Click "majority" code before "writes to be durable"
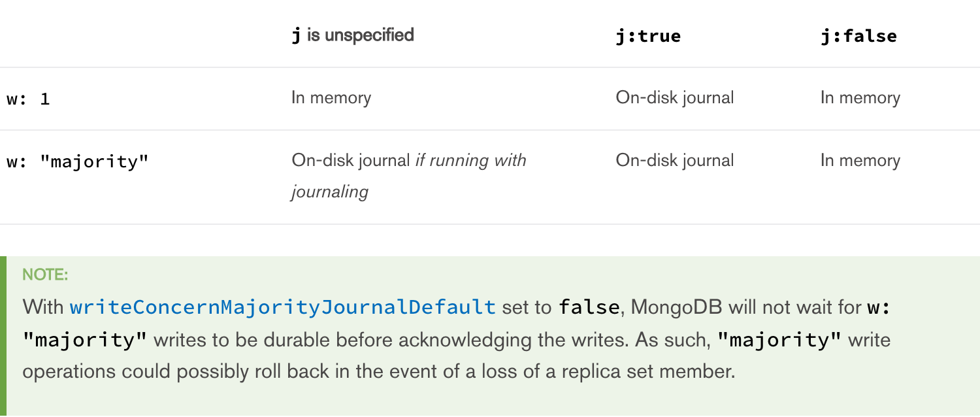 (86, 340)
